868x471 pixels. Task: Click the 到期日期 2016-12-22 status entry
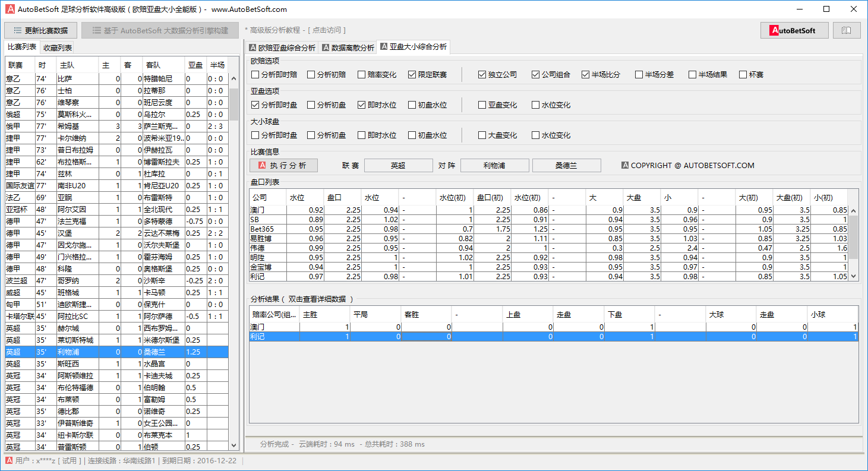[199, 461]
